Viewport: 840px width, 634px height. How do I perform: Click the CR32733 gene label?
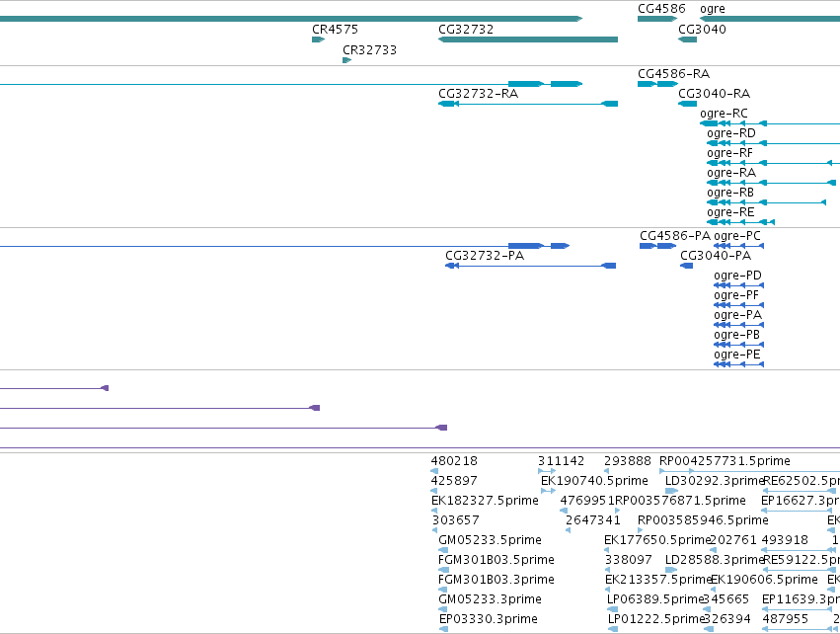[x=369, y=50]
